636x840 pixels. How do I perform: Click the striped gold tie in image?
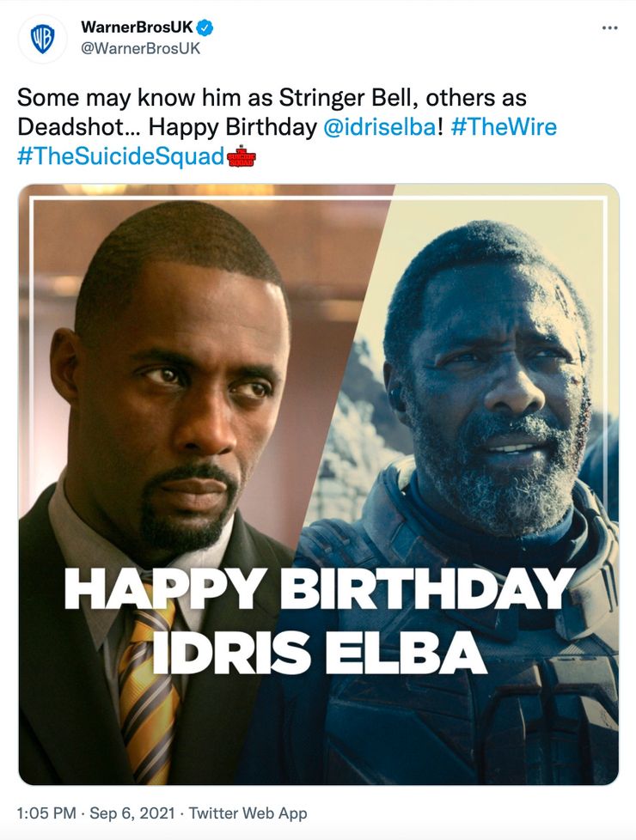(x=149, y=691)
